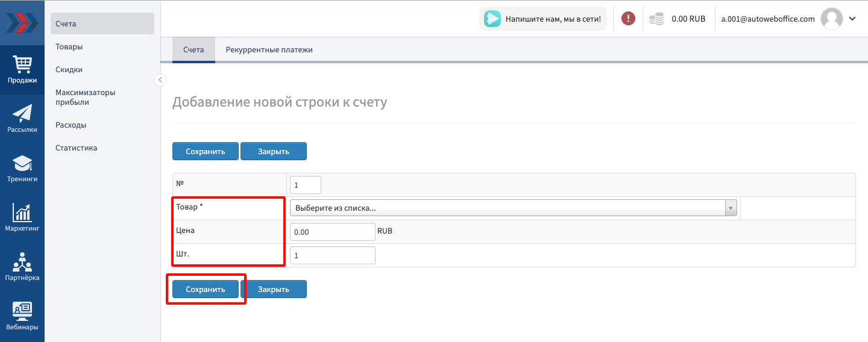Open Товары in the side menu

[x=69, y=47]
